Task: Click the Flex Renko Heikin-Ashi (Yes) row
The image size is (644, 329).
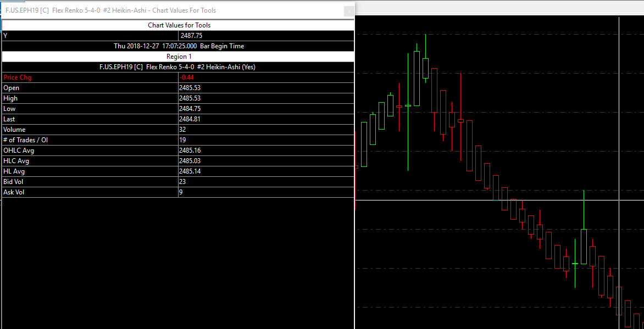Action: [178, 67]
